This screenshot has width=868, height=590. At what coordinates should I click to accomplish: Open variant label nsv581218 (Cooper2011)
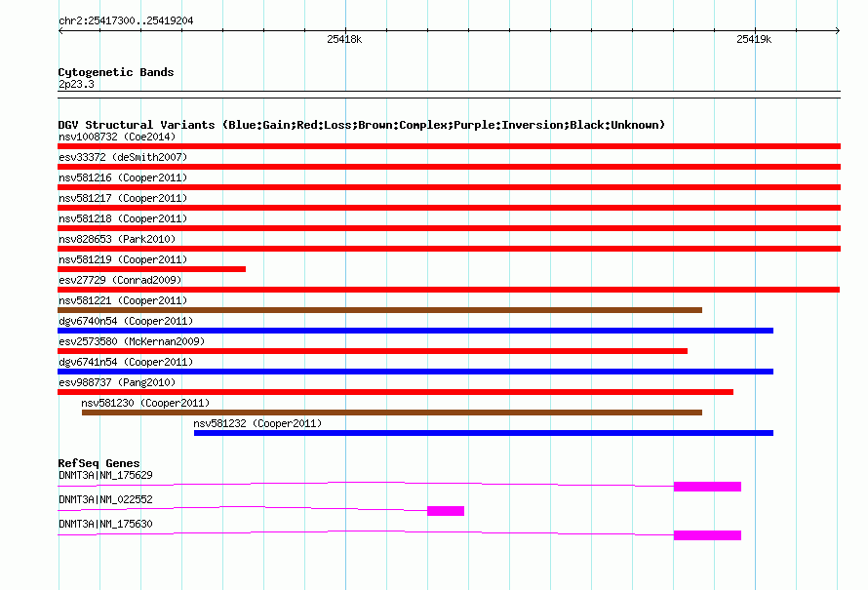tap(123, 218)
